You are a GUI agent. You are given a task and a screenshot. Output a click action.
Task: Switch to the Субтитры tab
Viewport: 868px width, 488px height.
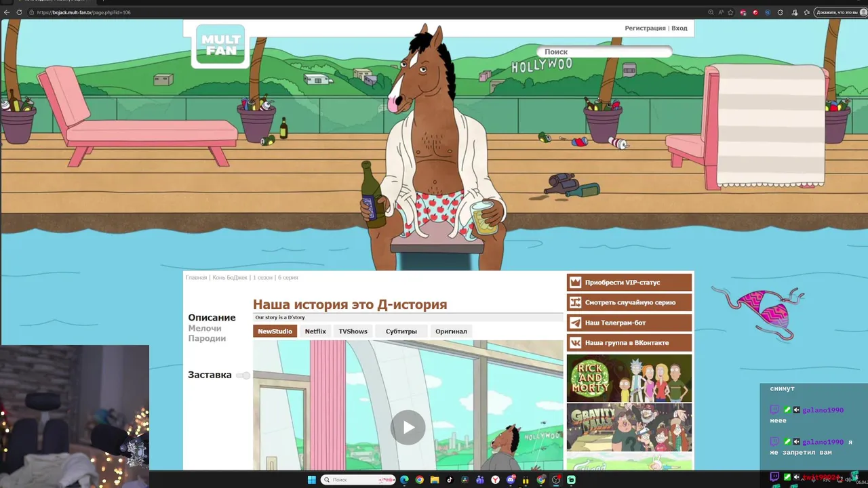[401, 331]
